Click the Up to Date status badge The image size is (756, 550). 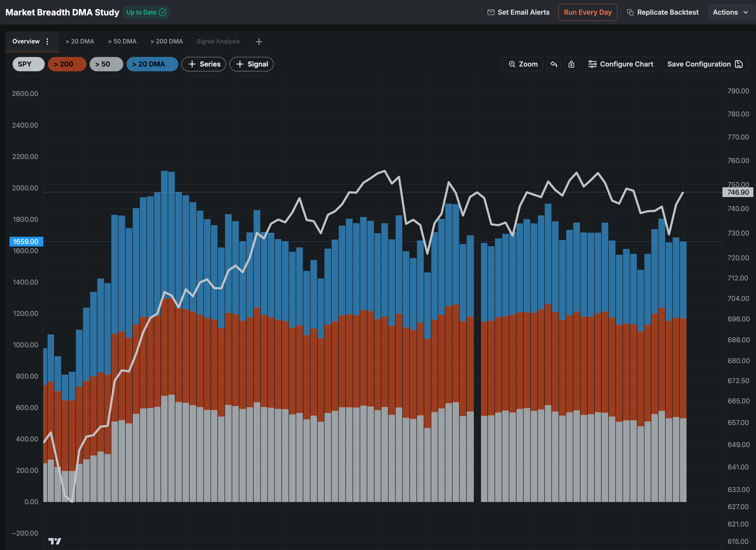[146, 12]
